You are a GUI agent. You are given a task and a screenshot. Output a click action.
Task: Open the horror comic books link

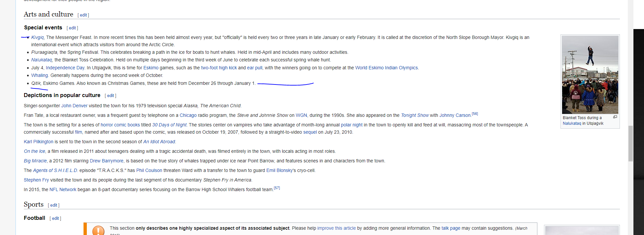[x=120, y=125]
